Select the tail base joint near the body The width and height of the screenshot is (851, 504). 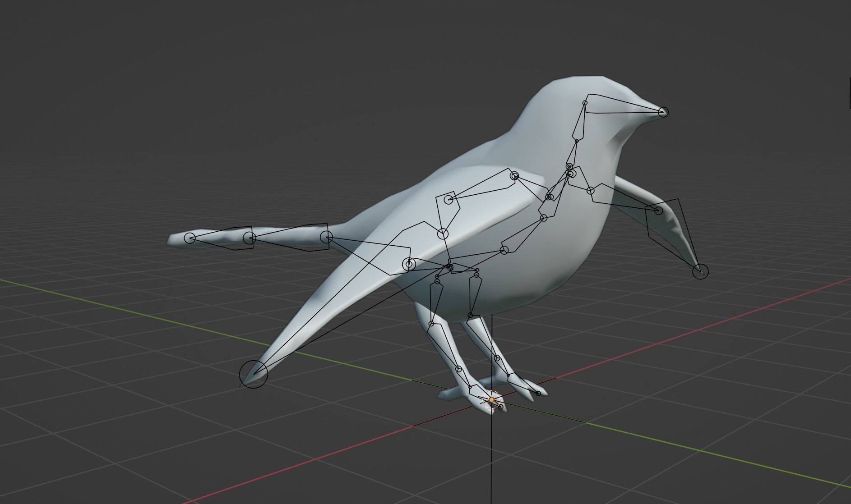pyautogui.click(x=327, y=237)
